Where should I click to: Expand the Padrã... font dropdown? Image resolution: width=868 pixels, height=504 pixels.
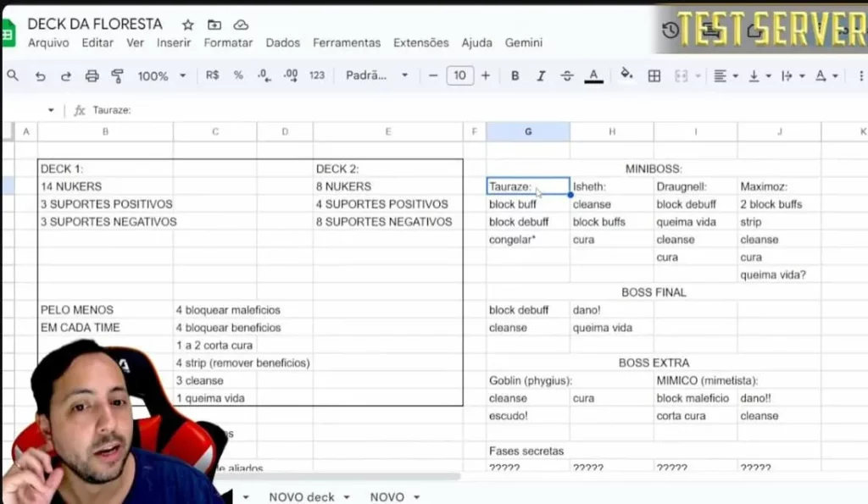click(x=376, y=75)
